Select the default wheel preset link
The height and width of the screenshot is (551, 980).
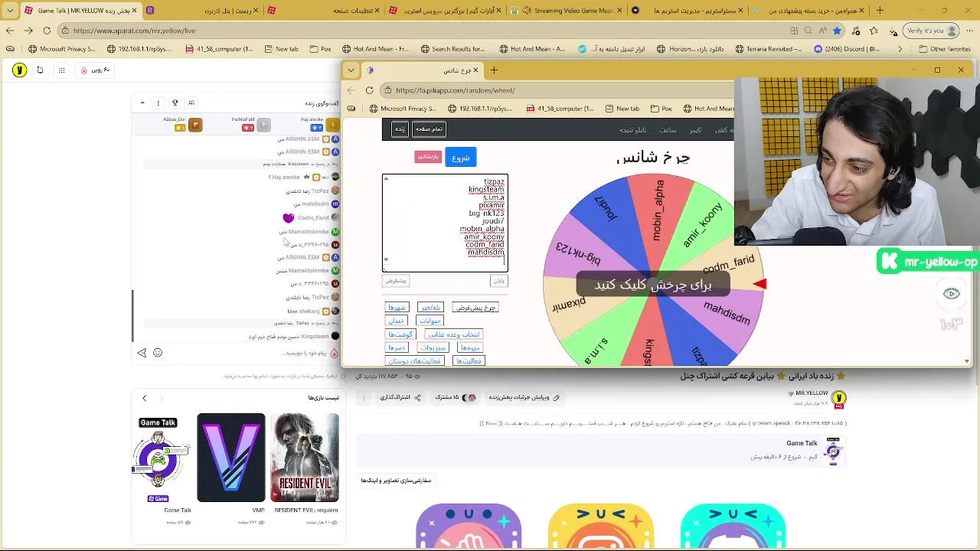point(475,308)
